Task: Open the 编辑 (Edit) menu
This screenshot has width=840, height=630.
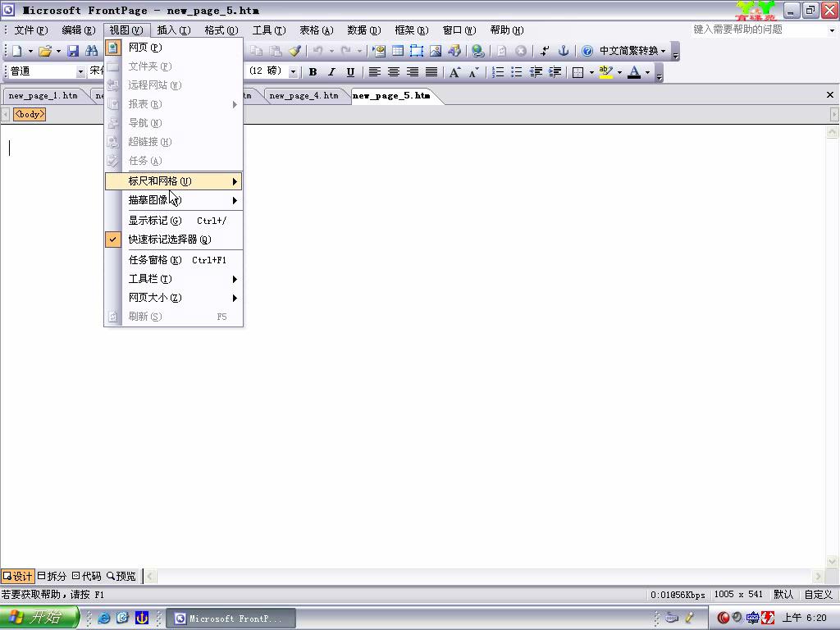Action: 78,30
